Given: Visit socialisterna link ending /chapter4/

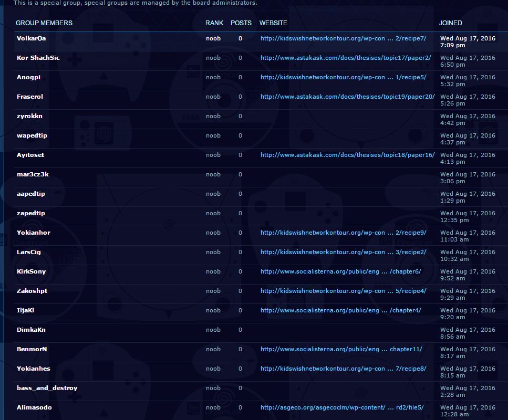Looking at the screenshot, I should [341, 311].
